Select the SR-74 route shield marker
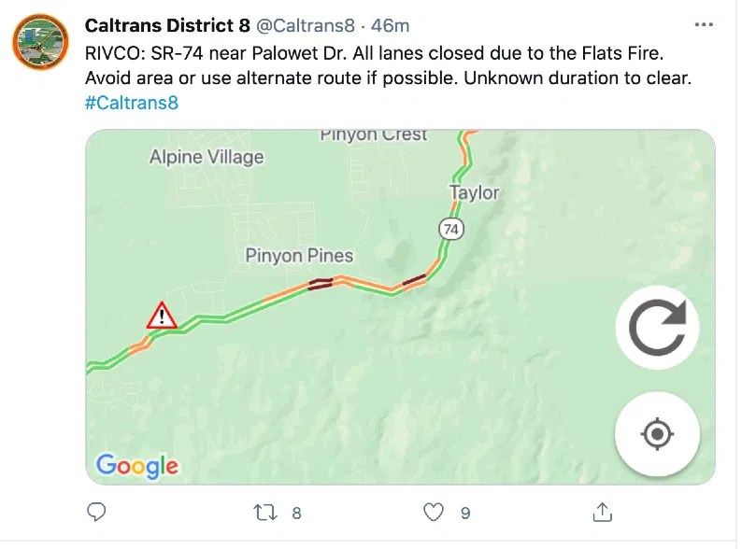Image resolution: width=756 pixels, height=549 pixels. click(449, 229)
